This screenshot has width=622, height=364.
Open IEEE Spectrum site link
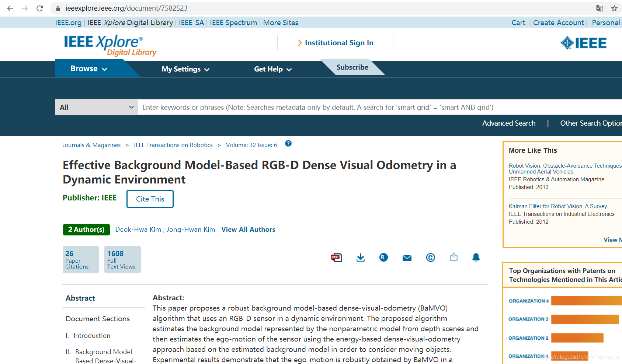click(x=233, y=22)
